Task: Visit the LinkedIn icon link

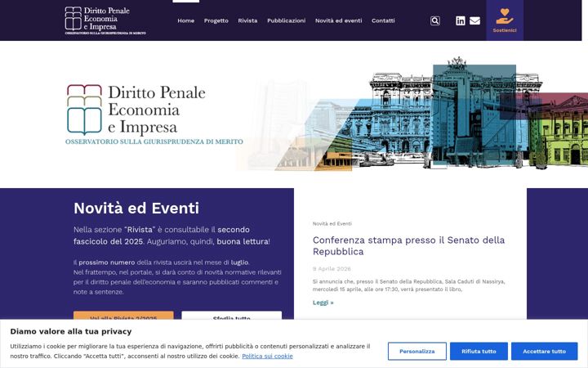Action: [460, 20]
